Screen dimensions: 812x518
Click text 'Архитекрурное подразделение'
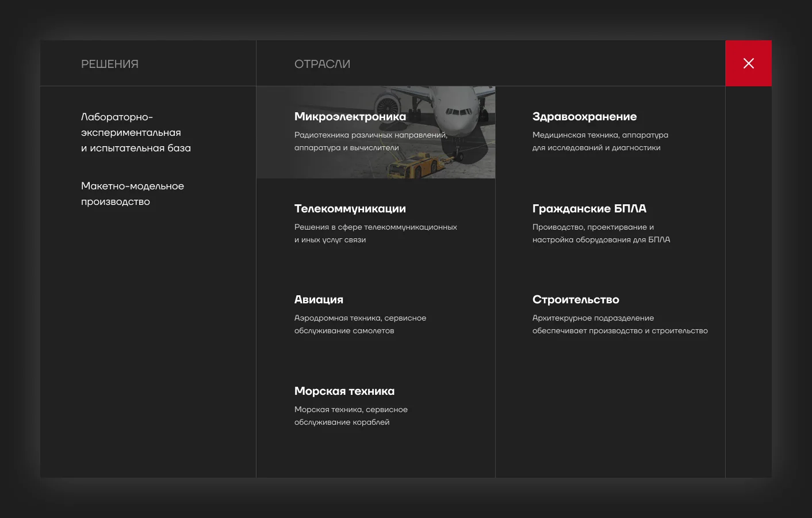point(593,318)
